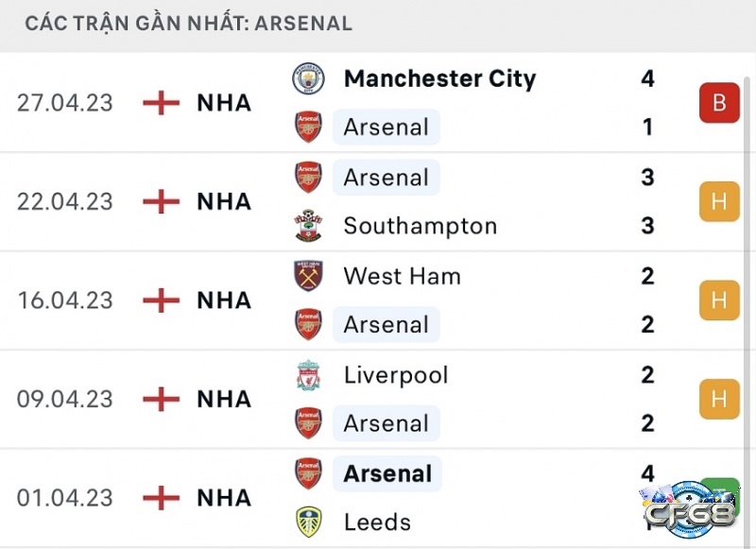Click England flag beside the 09.04.23 match
This screenshot has height=549, width=756.
point(162,399)
